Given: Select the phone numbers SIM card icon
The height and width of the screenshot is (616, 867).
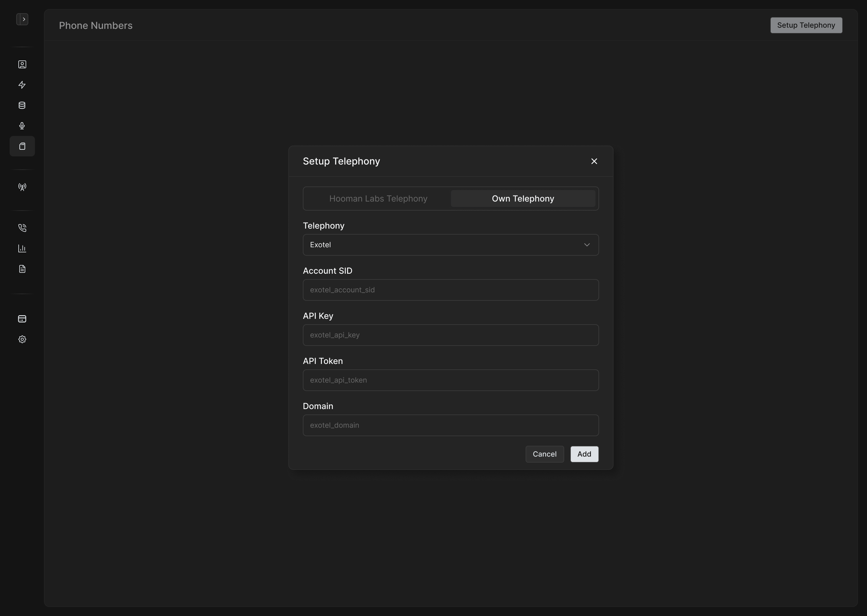Looking at the screenshot, I should 22,146.
